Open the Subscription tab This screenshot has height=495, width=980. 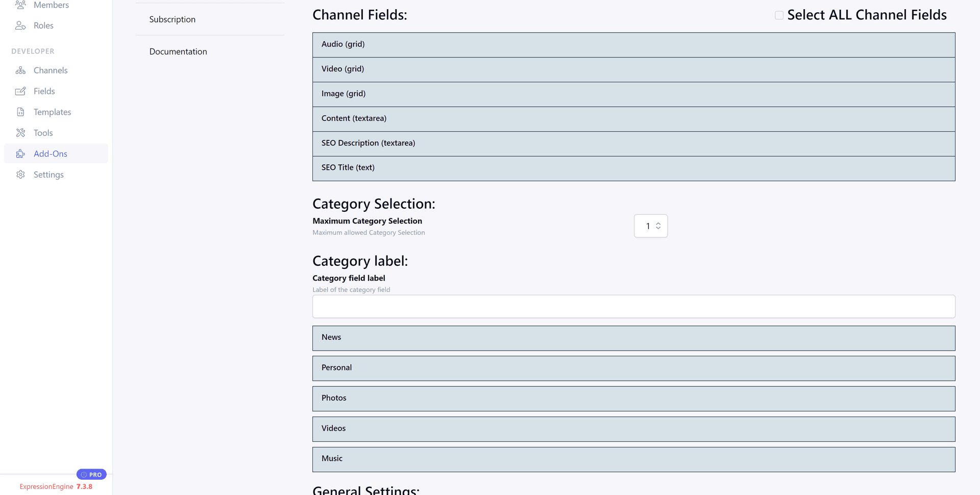[x=173, y=19]
